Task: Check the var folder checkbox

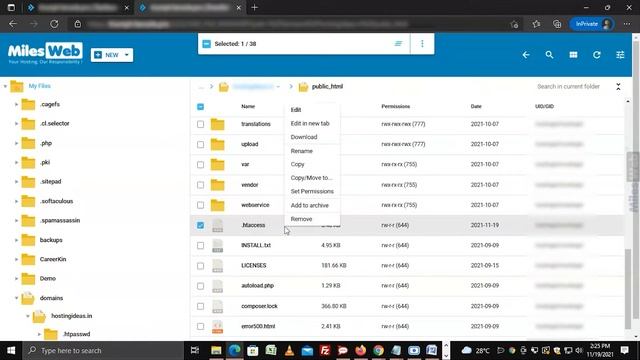Action: (x=200, y=164)
